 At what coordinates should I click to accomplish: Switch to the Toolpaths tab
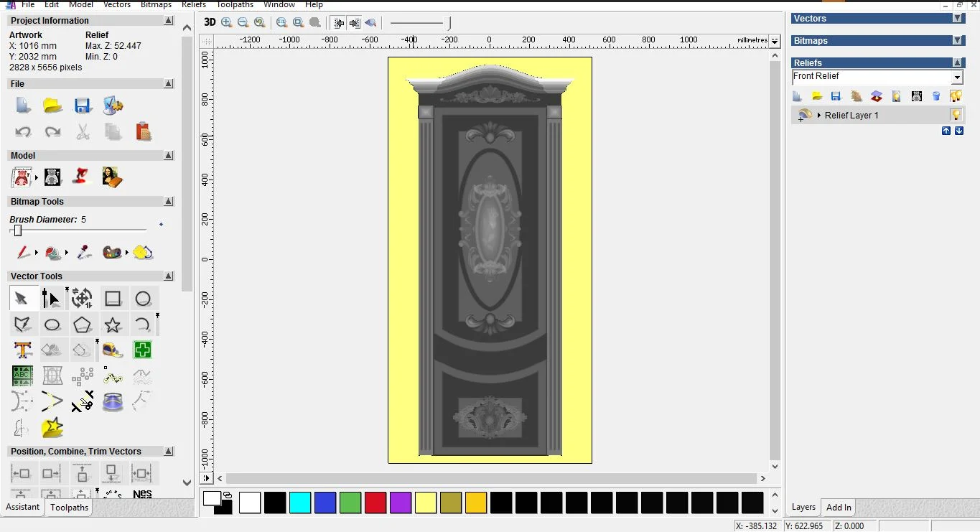[69, 508]
